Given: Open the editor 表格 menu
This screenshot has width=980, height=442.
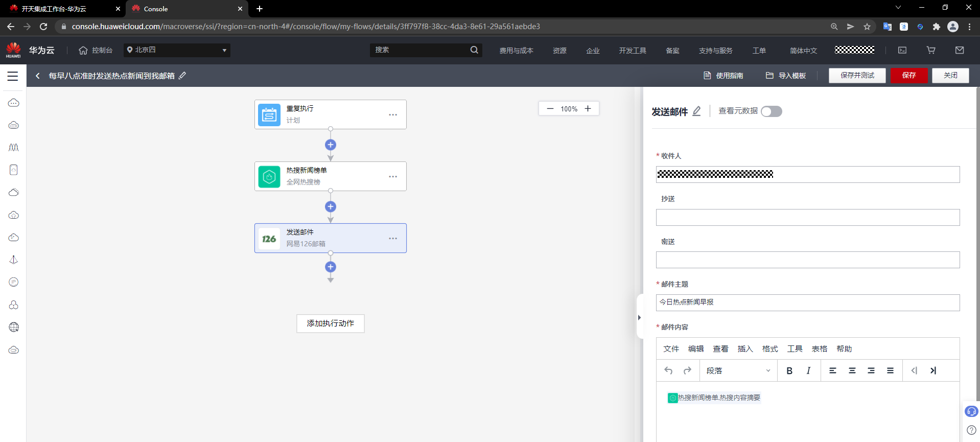Looking at the screenshot, I should coord(820,348).
